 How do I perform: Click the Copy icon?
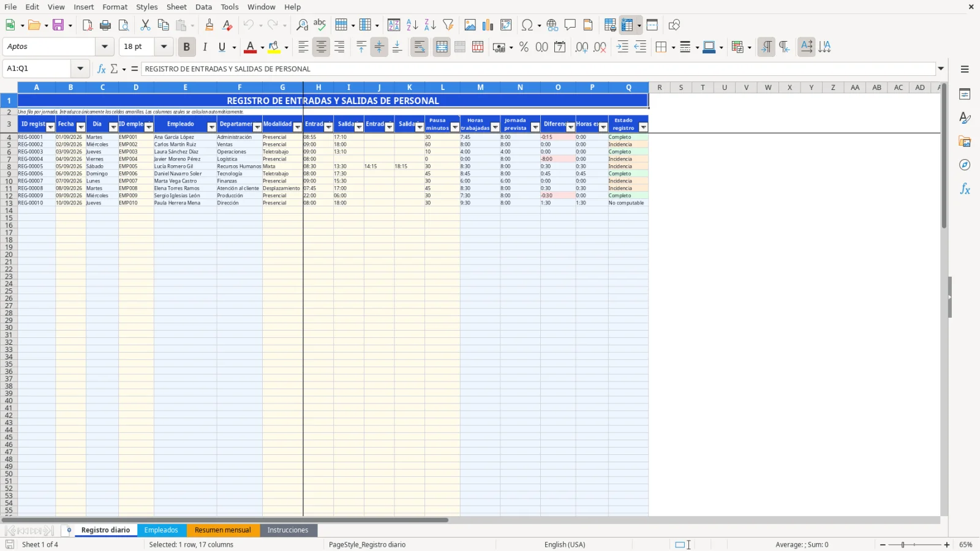point(163,25)
